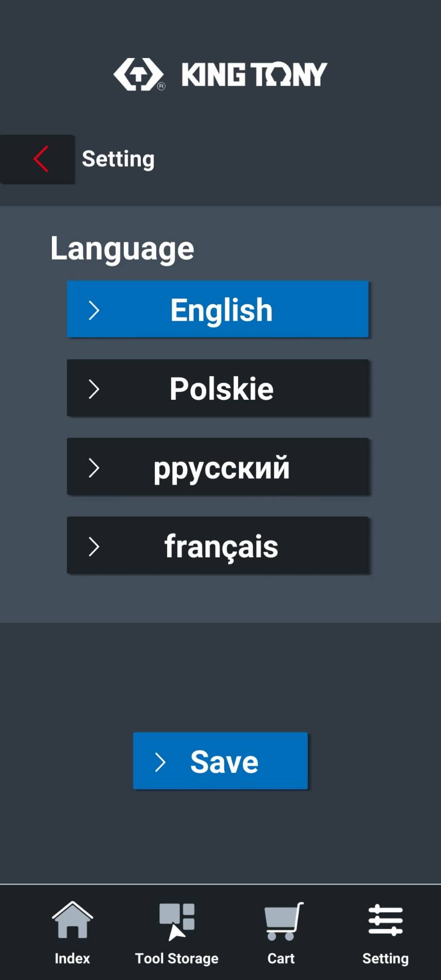Select Polskie as the language
The image size is (441, 980).
[x=221, y=389]
